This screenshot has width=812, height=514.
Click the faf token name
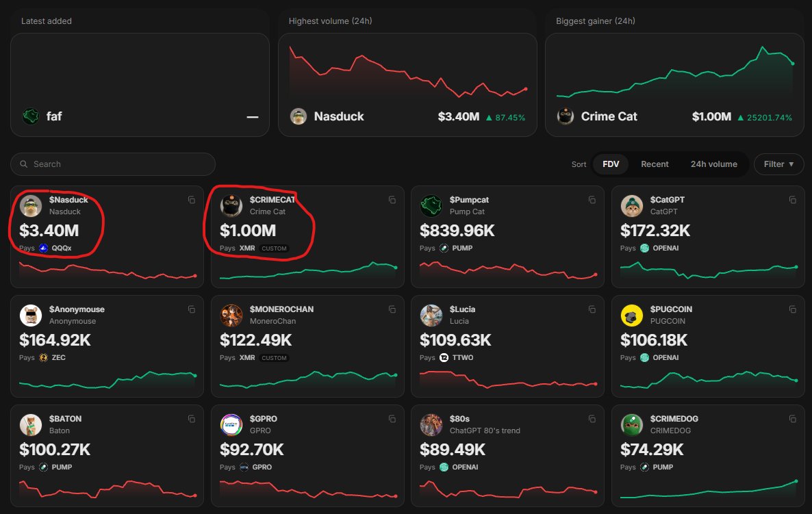[54, 116]
